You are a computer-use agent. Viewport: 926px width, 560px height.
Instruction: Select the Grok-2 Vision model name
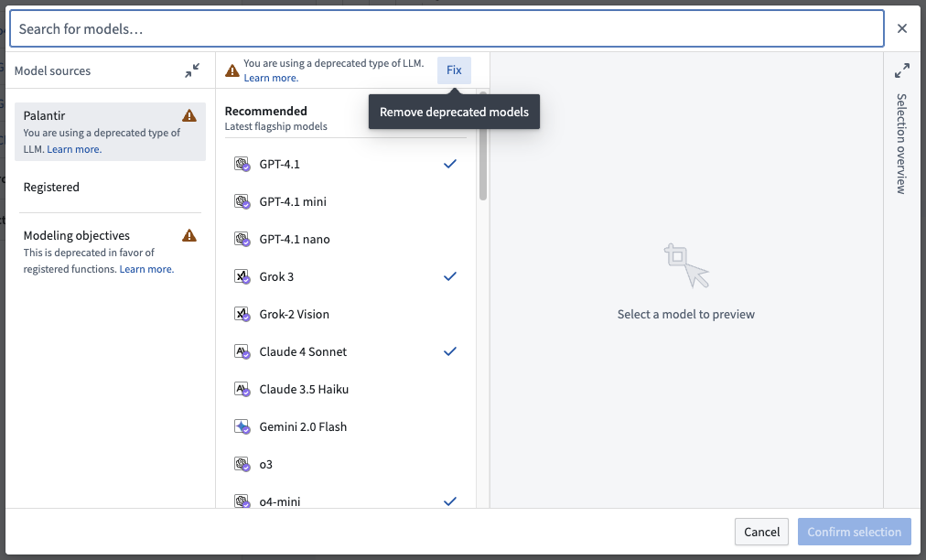pos(294,314)
